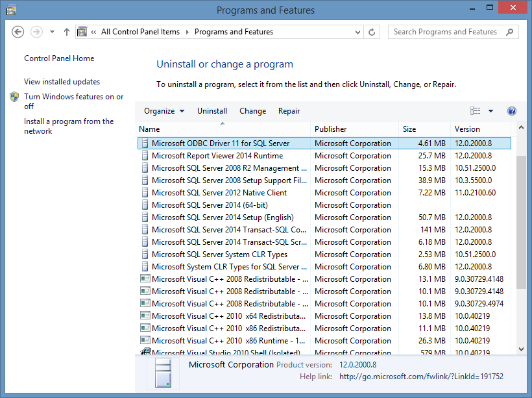Click icon of SQL Server 2008 R2 Management row

(x=145, y=168)
